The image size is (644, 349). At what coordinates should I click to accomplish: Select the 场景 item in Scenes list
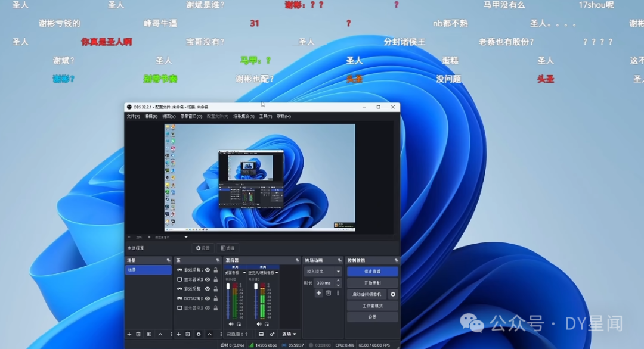click(x=148, y=270)
